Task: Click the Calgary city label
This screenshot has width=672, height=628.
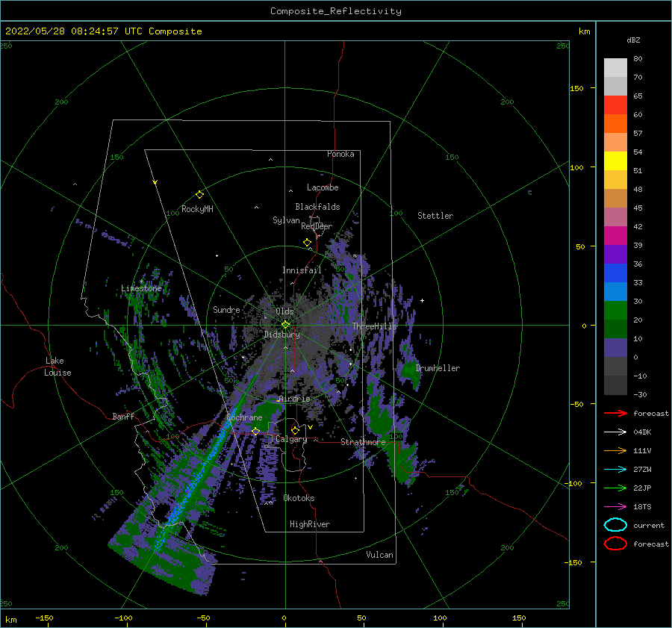Action: [291, 439]
